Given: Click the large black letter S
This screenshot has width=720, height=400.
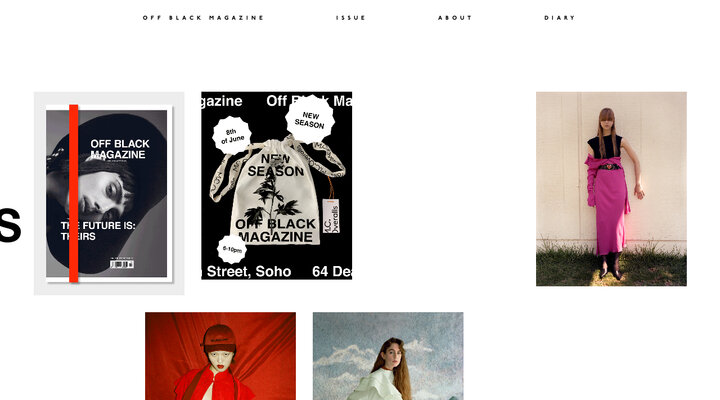Looking at the screenshot, I should point(10,225).
